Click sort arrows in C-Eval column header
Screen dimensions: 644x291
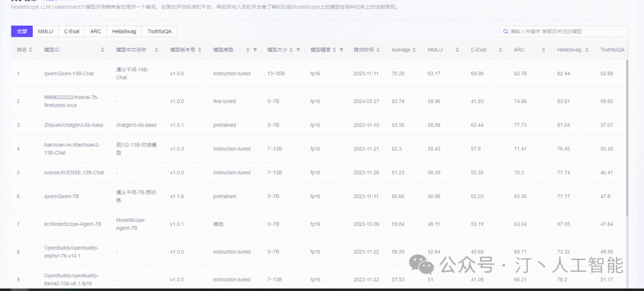tap(500, 49)
